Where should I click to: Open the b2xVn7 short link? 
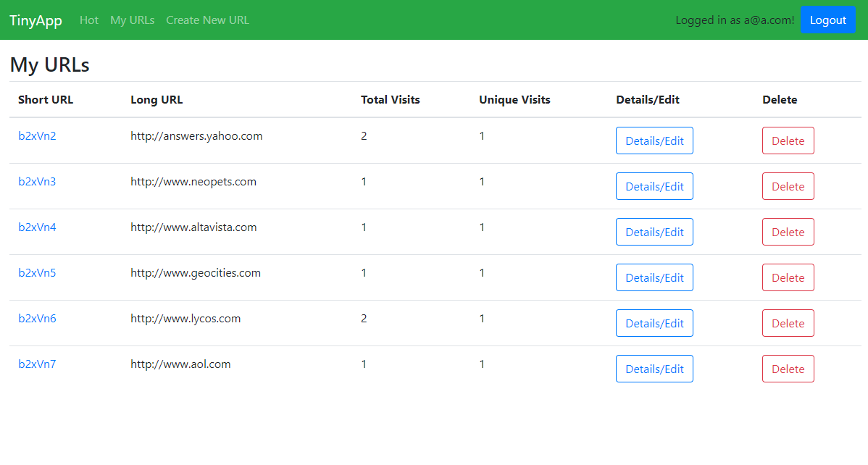pyautogui.click(x=37, y=364)
